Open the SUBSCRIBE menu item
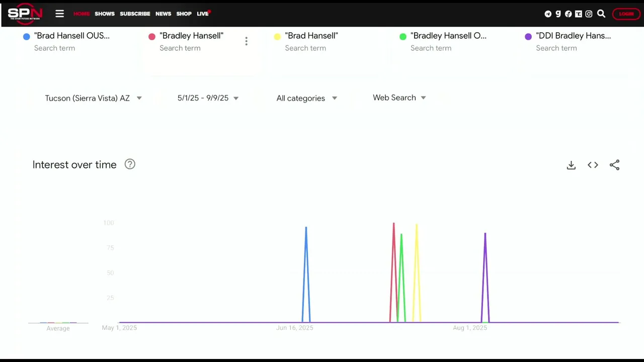 pyautogui.click(x=135, y=14)
